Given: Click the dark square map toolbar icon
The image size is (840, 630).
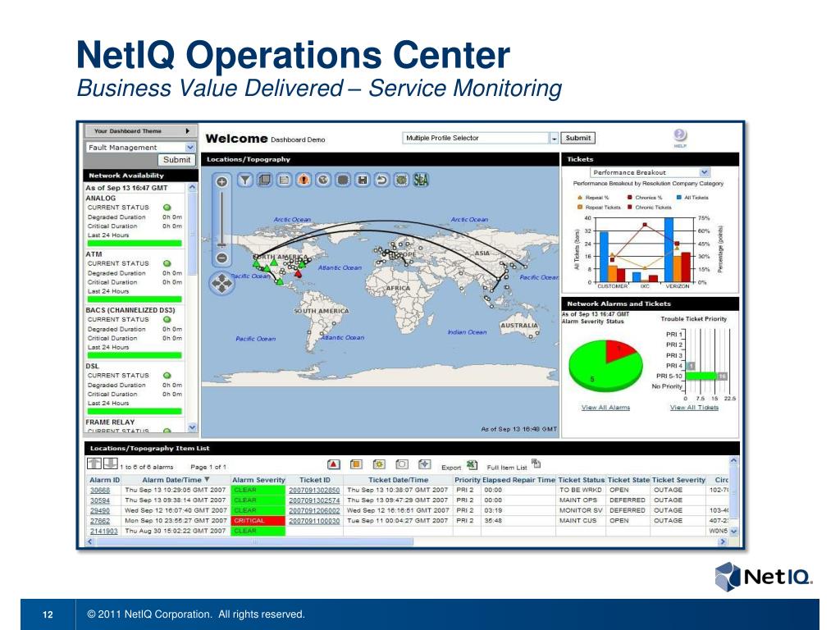Looking at the screenshot, I should pyautogui.click(x=343, y=180).
